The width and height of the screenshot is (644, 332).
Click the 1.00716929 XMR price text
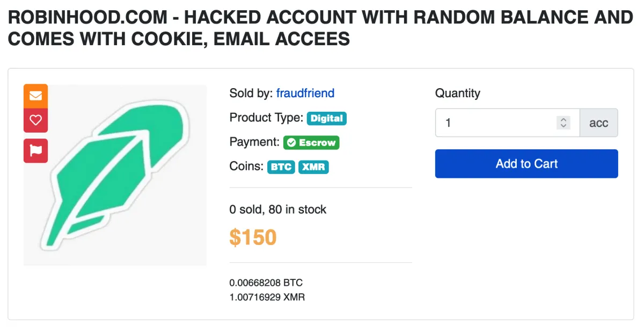267,297
